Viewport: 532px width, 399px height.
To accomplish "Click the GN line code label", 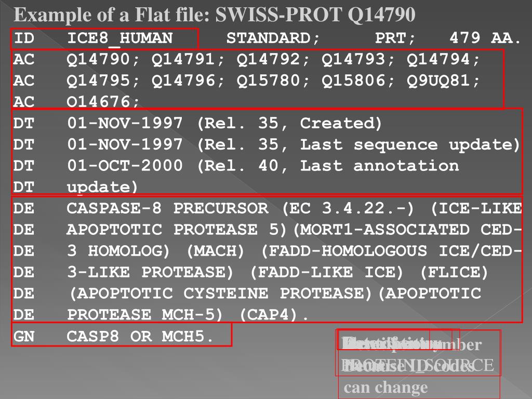I will click(x=24, y=337).
